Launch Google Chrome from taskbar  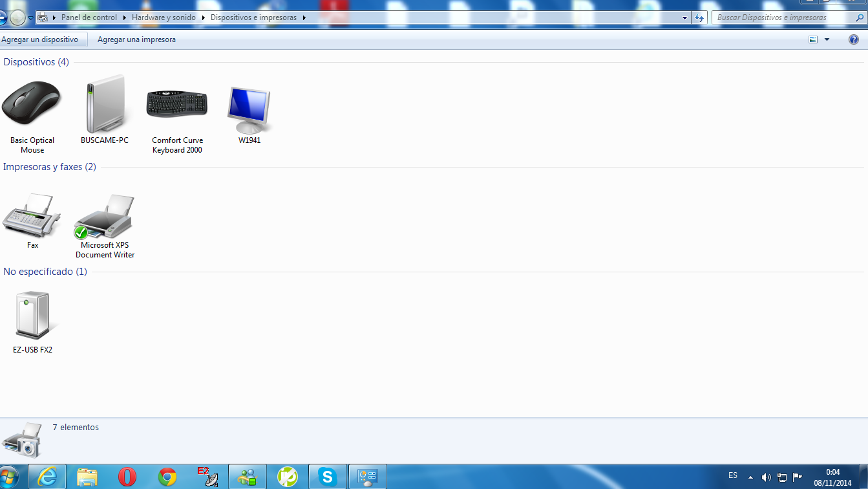tap(167, 477)
